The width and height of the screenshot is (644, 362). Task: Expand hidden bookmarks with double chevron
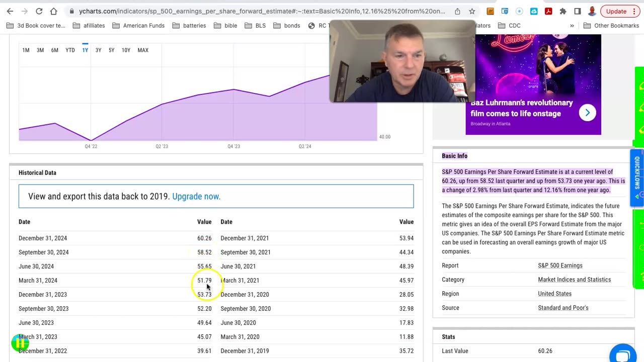572,26
